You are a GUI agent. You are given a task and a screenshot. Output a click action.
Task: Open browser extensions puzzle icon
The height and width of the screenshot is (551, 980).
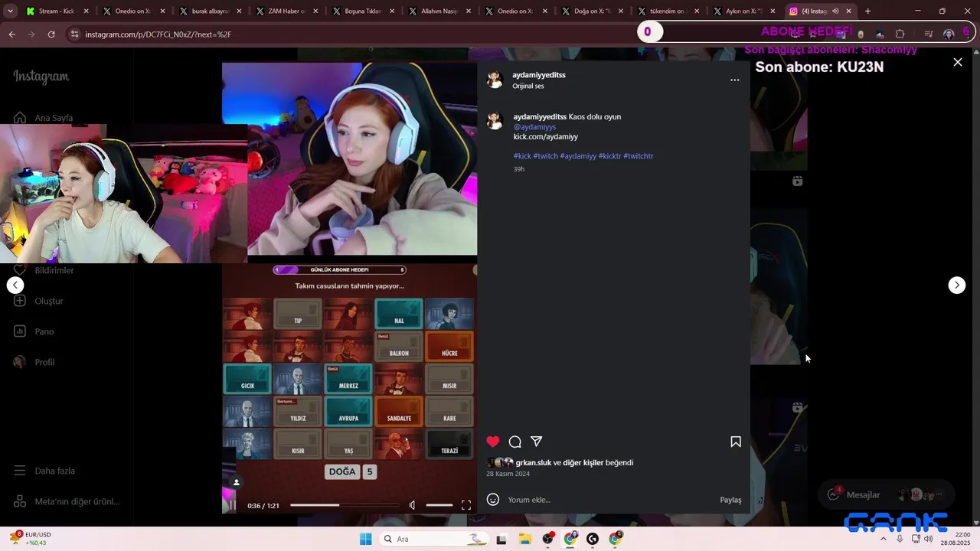pos(900,34)
